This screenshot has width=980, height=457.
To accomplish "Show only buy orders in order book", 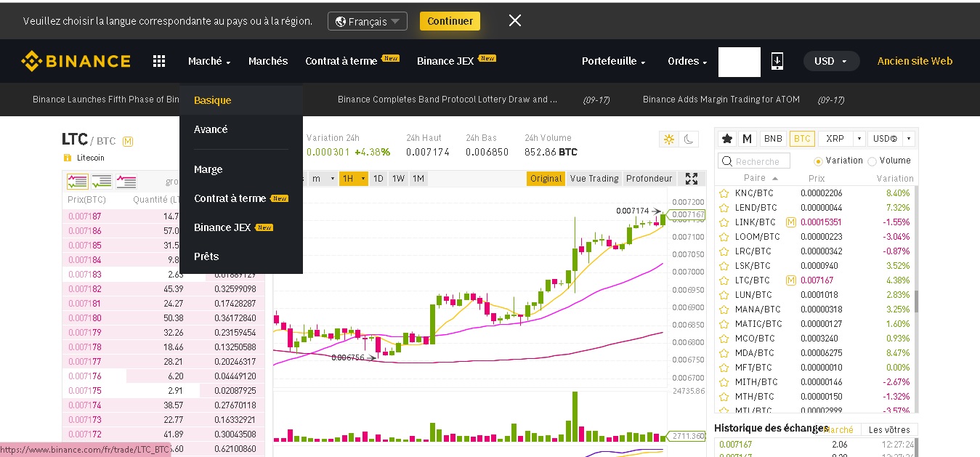I will point(102,182).
